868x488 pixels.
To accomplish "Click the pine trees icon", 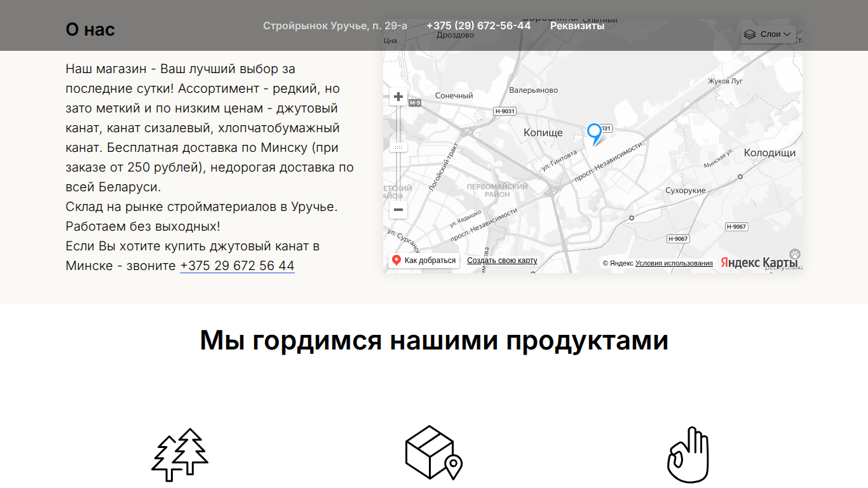I will pos(180,454).
